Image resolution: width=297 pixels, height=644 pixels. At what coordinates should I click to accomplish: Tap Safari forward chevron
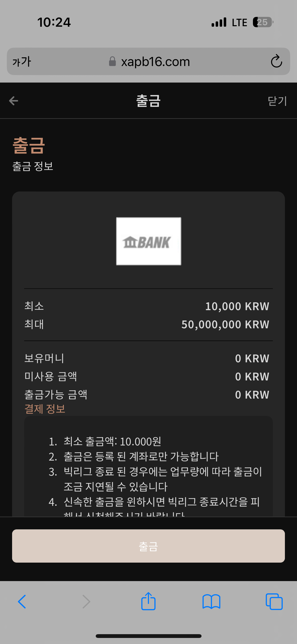click(x=86, y=601)
